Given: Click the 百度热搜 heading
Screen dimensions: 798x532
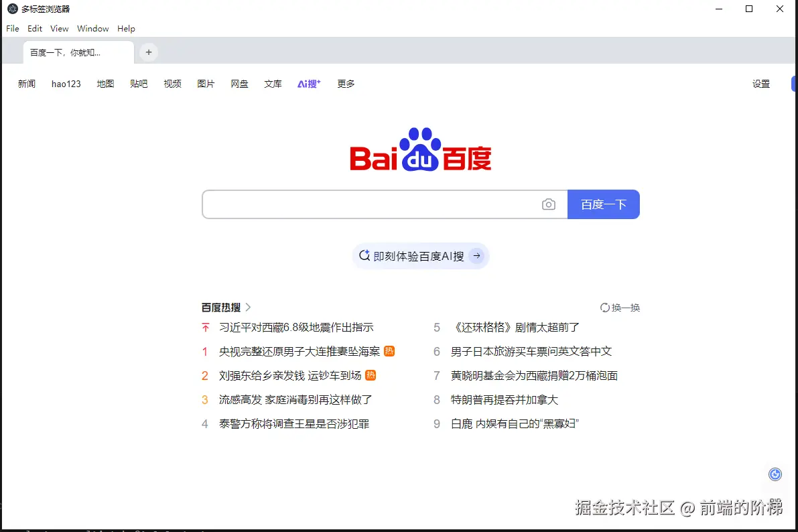Looking at the screenshot, I should (221, 308).
